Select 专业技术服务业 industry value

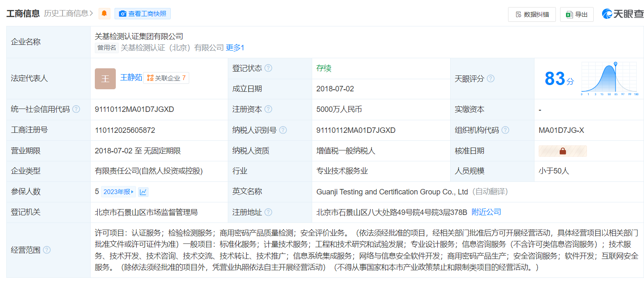click(x=342, y=171)
